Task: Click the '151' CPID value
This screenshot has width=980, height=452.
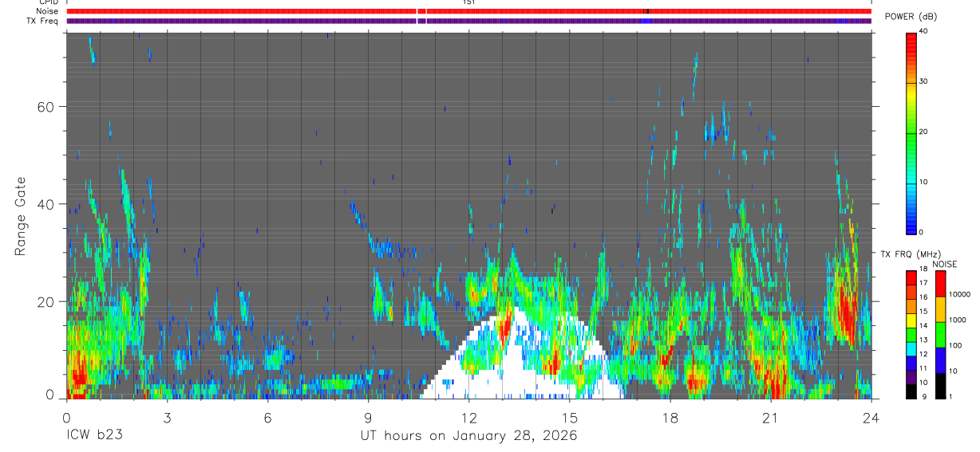Action: pos(469,2)
